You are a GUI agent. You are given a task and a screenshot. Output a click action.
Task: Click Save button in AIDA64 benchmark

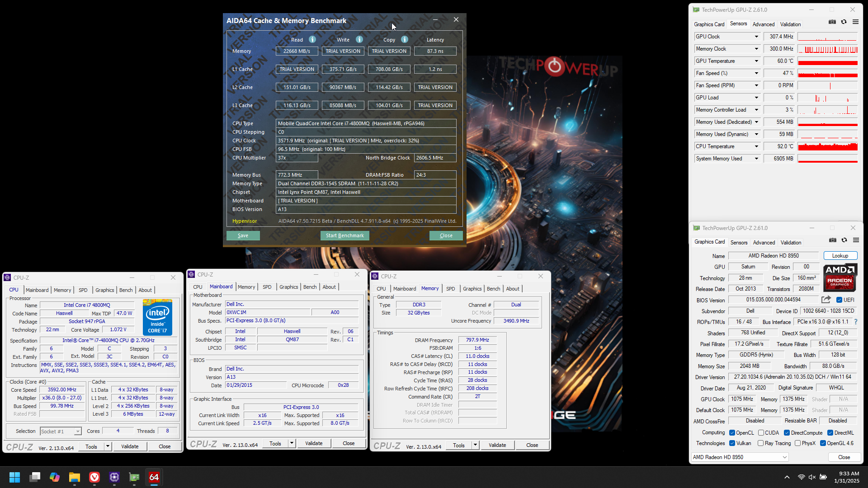point(243,235)
